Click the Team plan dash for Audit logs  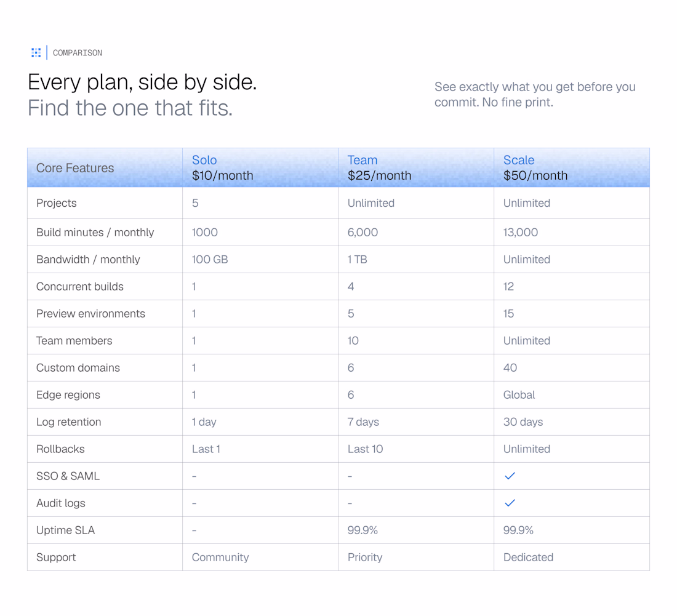click(350, 503)
